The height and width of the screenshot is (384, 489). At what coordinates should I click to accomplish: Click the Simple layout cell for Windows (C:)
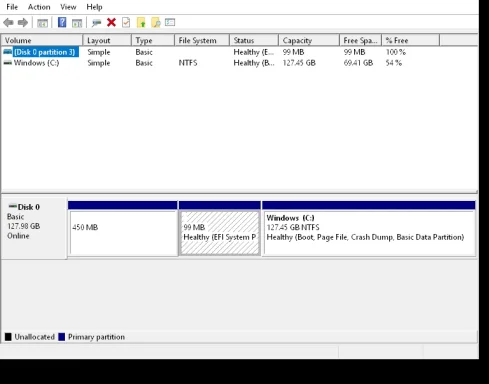click(99, 63)
